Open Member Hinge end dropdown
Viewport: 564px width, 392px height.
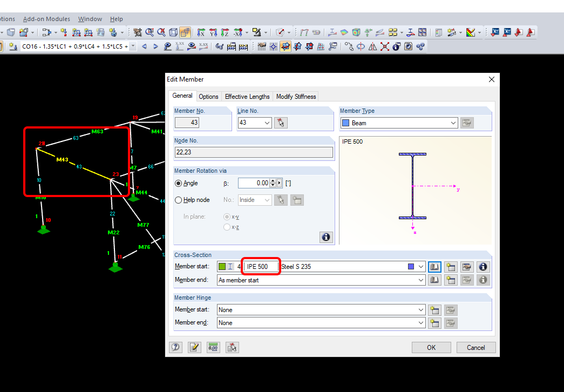(x=420, y=323)
